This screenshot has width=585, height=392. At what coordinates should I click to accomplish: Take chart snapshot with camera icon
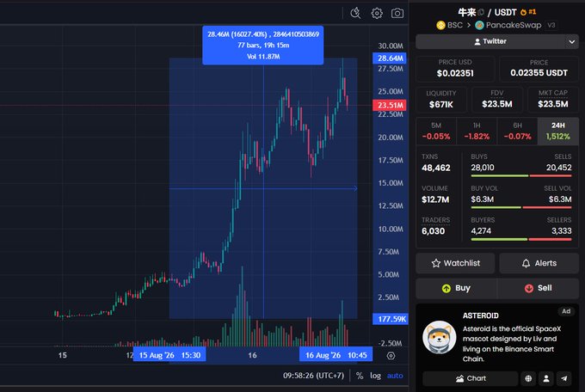397,13
